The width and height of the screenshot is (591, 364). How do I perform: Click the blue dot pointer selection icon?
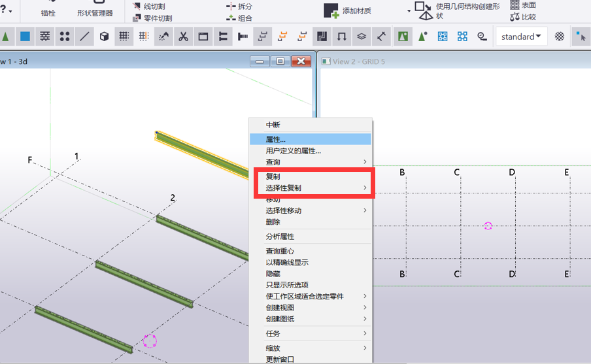581,37
